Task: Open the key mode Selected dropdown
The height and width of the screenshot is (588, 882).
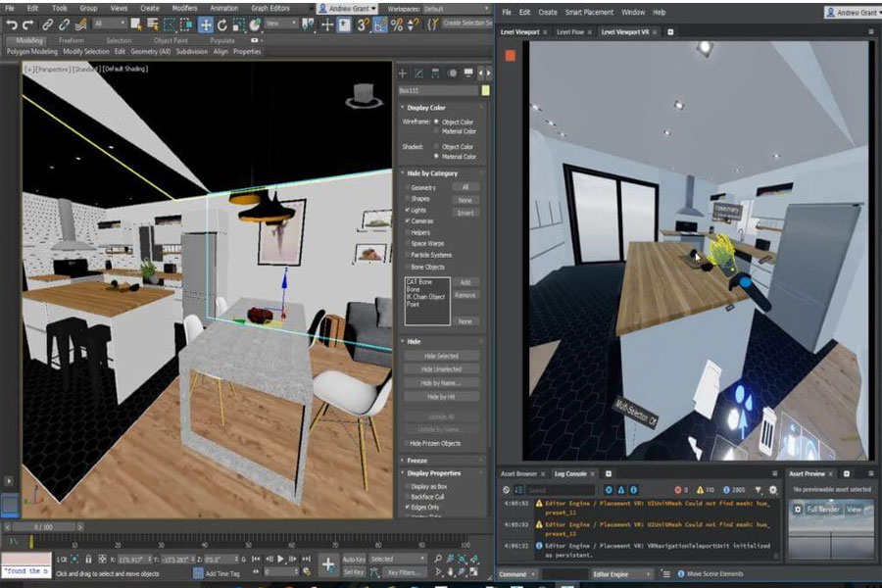Action: (x=398, y=559)
